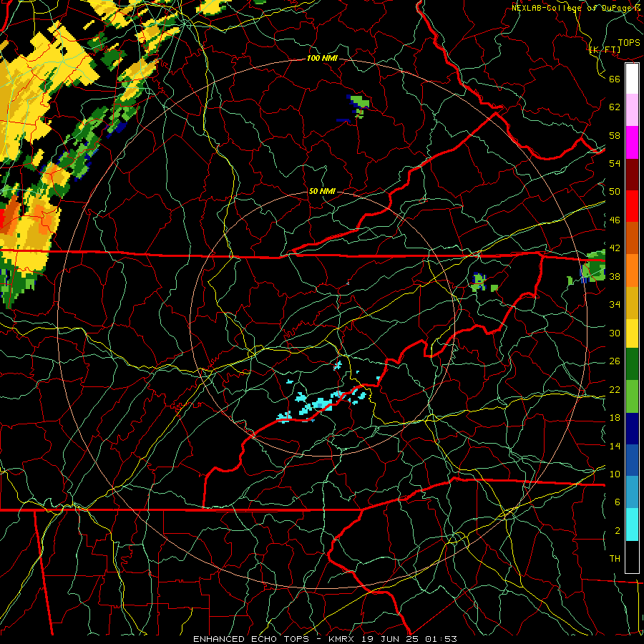Select the magenta swatch in the color scale

coord(632,142)
